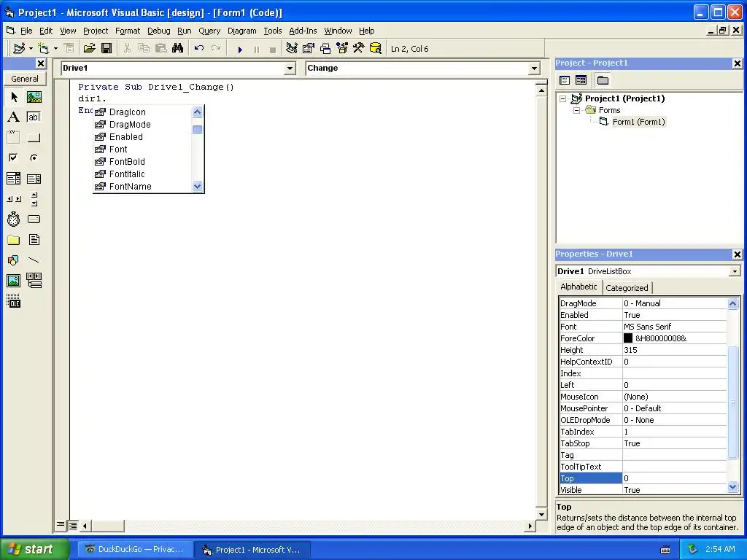The height and width of the screenshot is (560, 747).
Task: Click the Save Project toolbar icon
Action: point(107,49)
